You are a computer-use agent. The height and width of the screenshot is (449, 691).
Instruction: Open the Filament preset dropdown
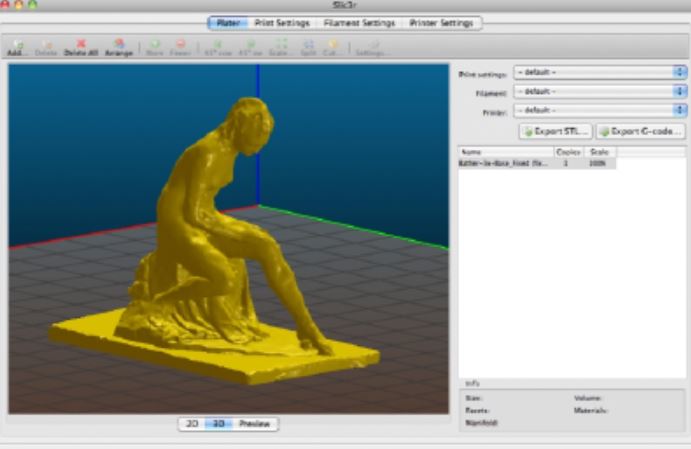click(x=600, y=92)
